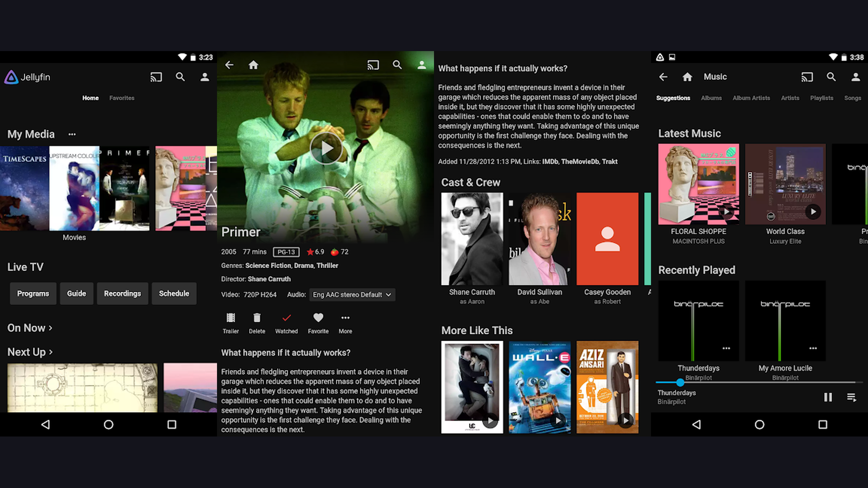Play the Primer movie

[x=326, y=148]
